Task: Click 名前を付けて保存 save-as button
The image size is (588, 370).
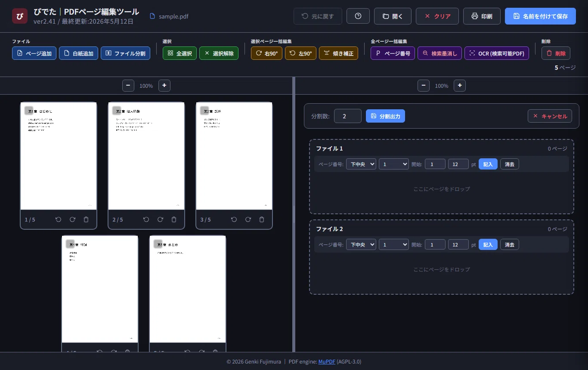Action: [540, 16]
